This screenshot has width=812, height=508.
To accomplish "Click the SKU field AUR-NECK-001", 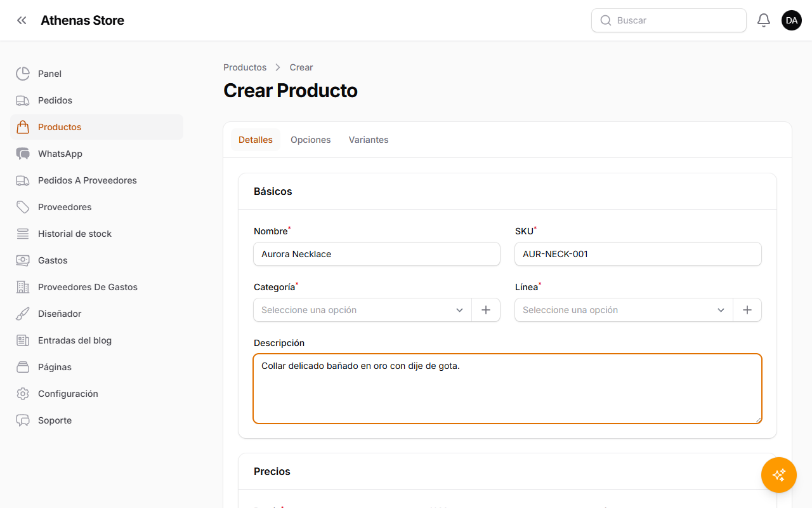I will pos(638,254).
